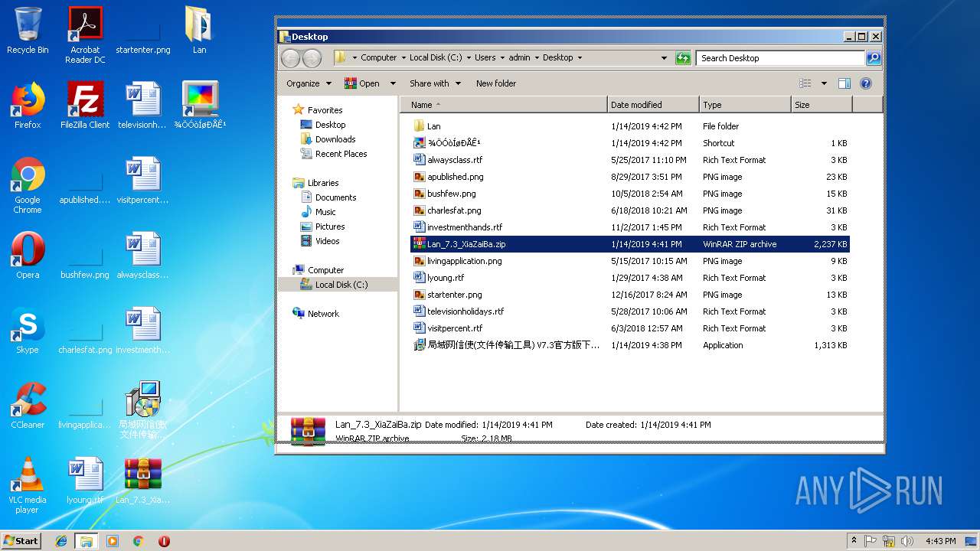Click New folder button
Image resolution: width=980 pixels, height=551 pixels.
496,83
